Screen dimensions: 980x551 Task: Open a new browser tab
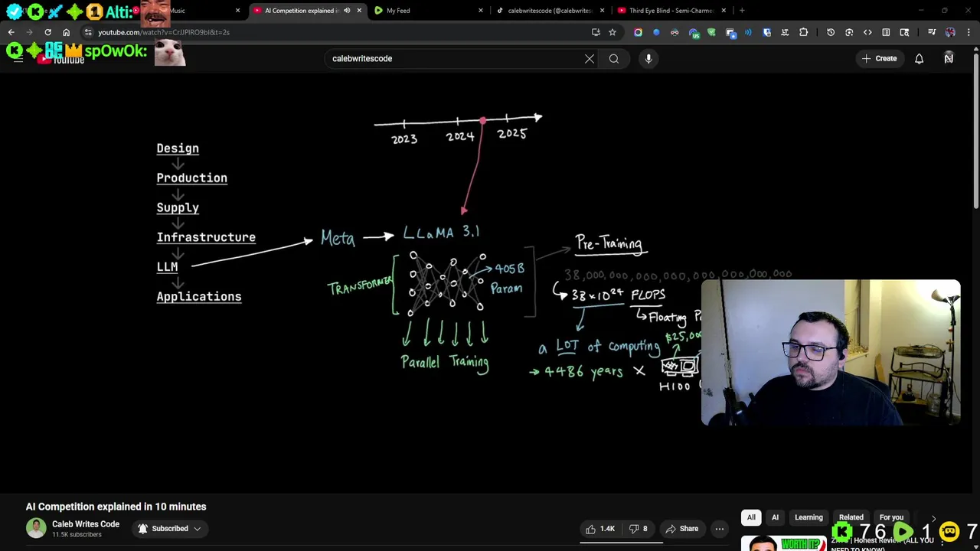(x=742, y=11)
